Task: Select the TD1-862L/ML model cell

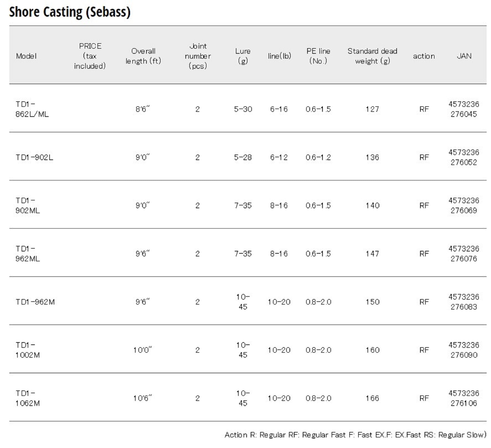Action: pyautogui.click(x=32, y=109)
